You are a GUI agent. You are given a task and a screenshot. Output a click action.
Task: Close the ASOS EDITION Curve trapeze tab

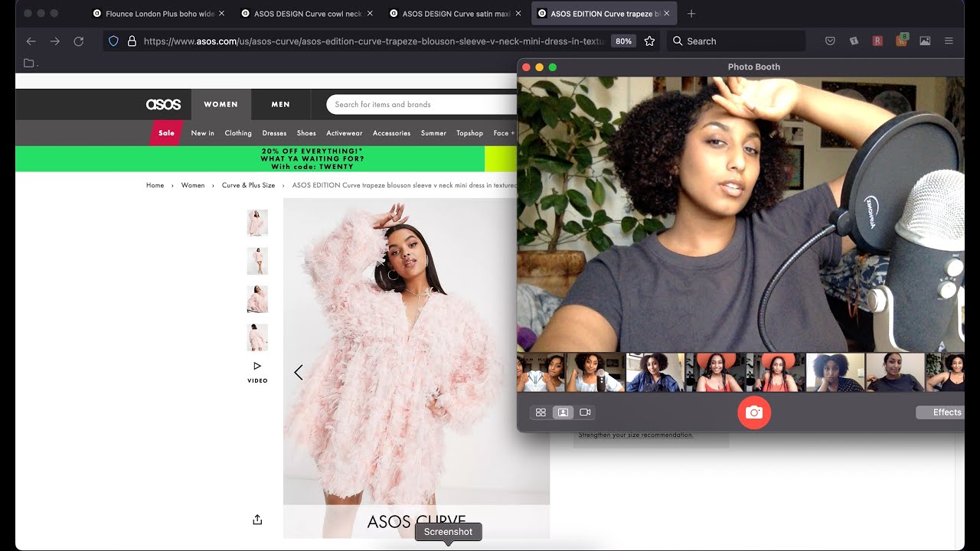[667, 14]
